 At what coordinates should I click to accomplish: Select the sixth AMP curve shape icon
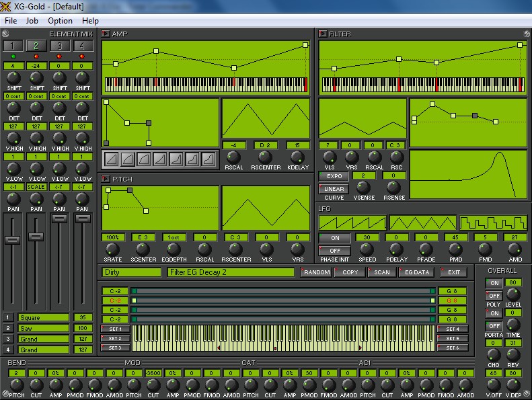192,159
